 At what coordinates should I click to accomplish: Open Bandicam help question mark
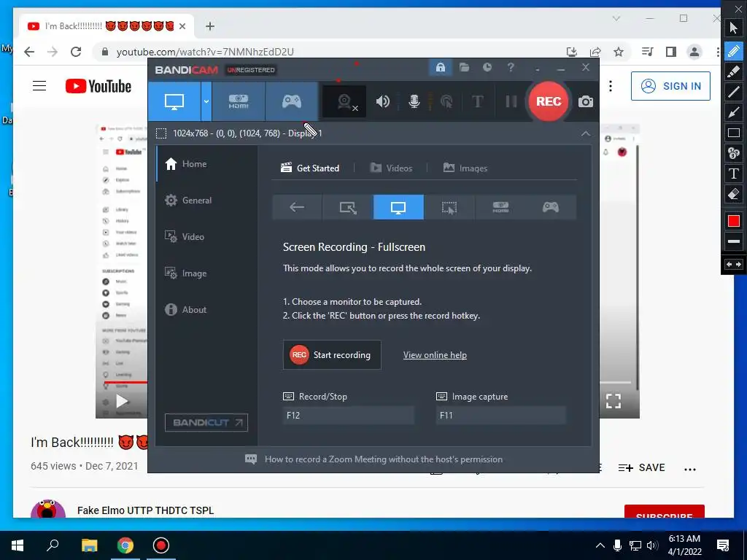(x=511, y=67)
